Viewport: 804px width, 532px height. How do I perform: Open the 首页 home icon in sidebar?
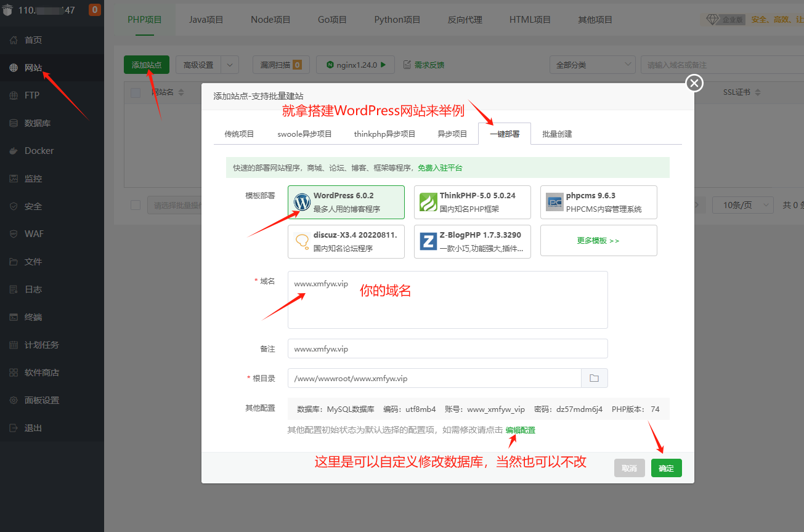[14, 40]
